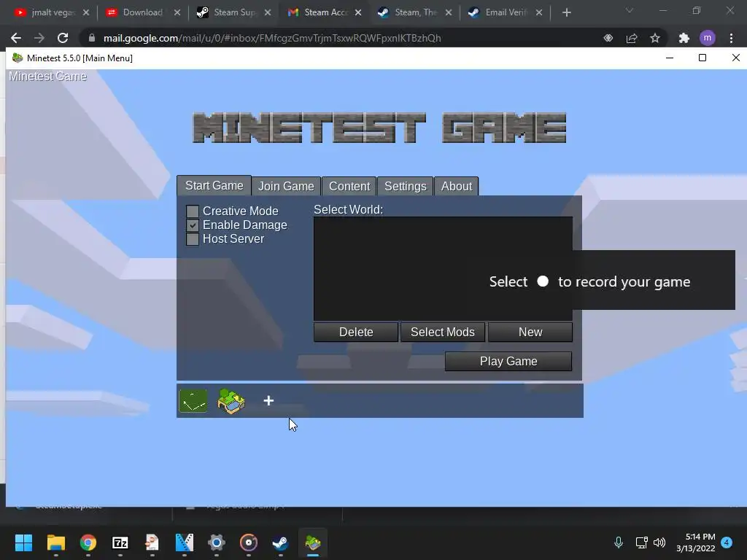Switch to the Download browser tab

142,12
